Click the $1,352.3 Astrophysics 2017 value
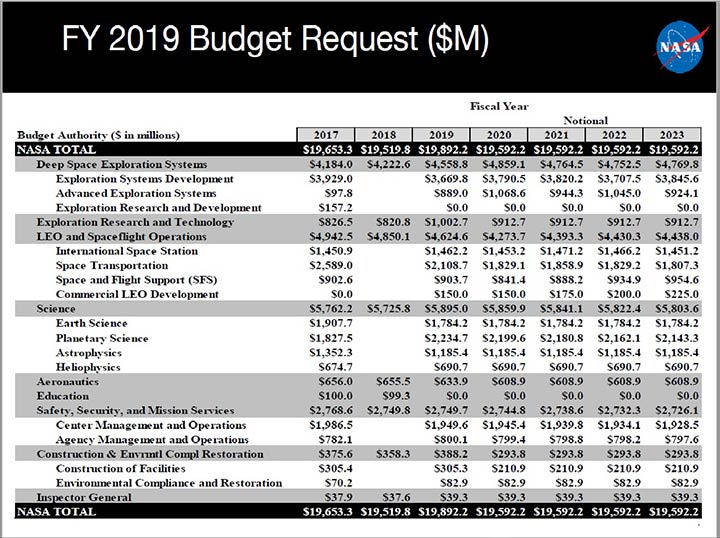 point(331,353)
